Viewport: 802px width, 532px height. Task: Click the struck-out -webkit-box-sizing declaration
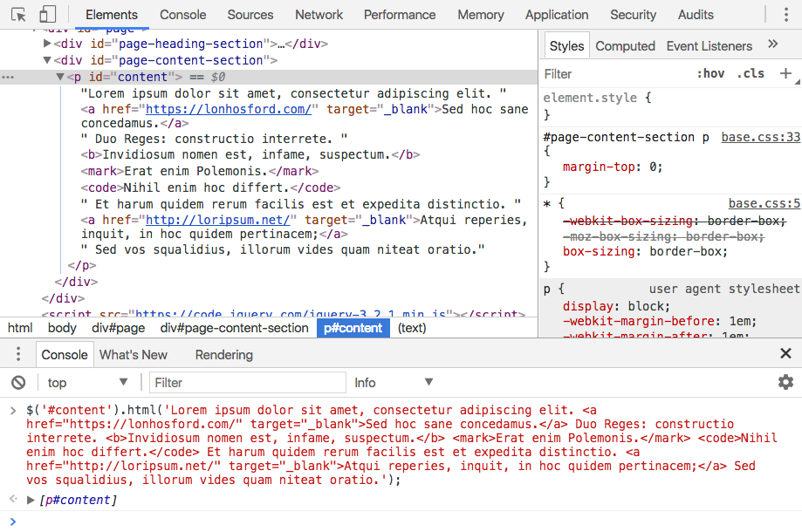(674, 221)
